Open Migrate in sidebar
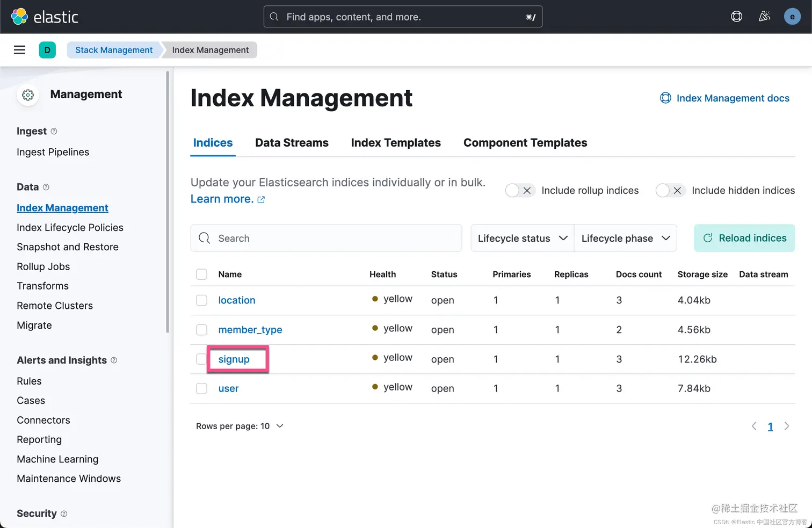 tap(34, 325)
